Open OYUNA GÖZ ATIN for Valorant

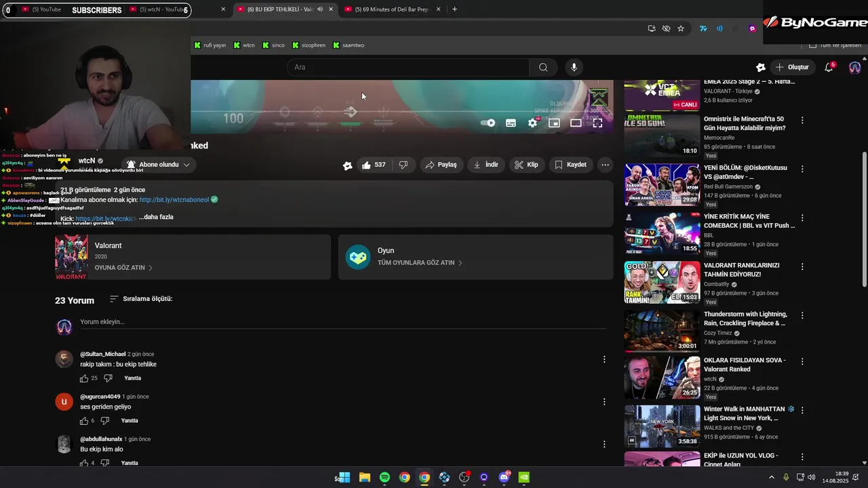[x=123, y=268]
